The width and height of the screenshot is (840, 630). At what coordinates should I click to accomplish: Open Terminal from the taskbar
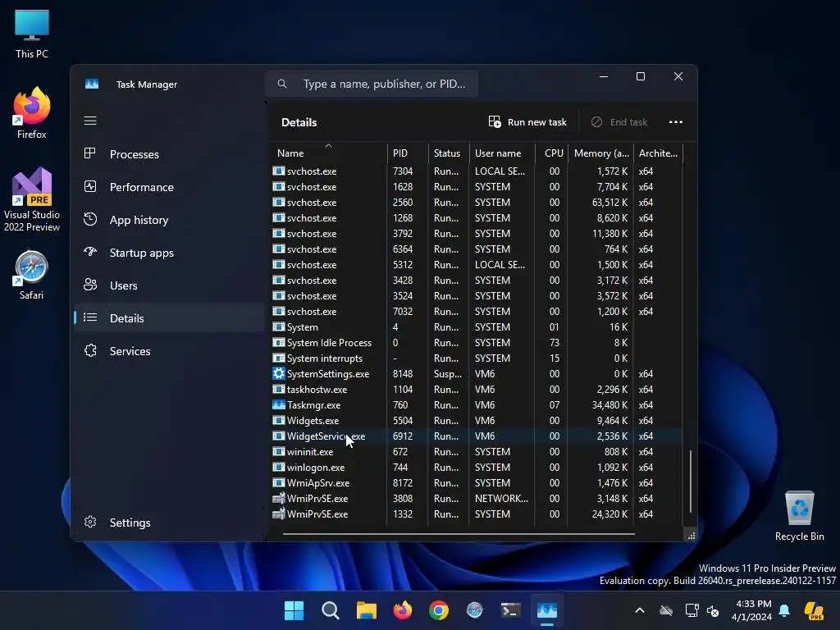pos(510,610)
